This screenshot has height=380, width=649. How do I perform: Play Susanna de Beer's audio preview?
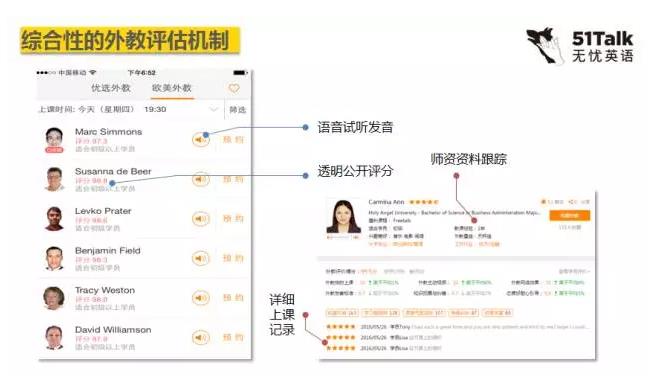[x=201, y=179]
